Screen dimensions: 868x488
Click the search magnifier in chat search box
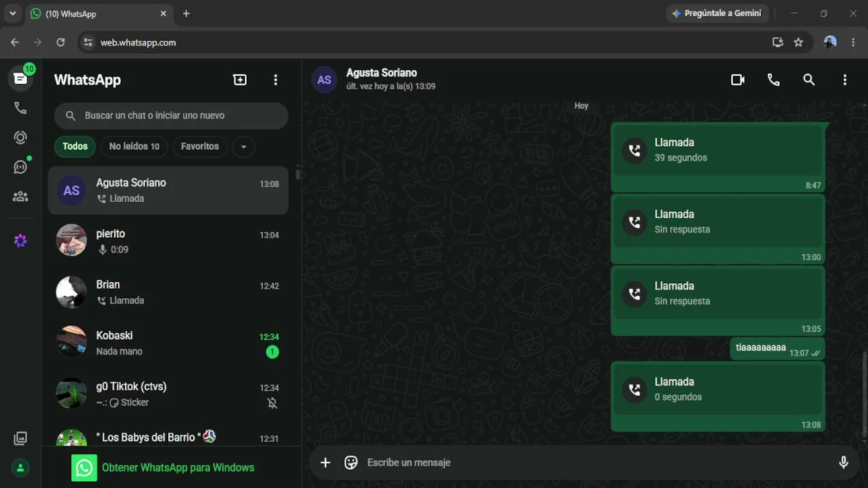pos(71,116)
